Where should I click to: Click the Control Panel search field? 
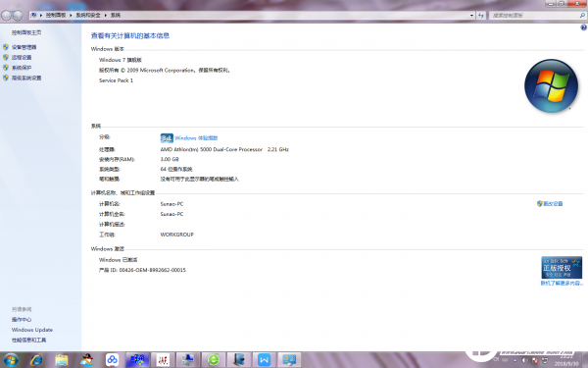click(534, 16)
